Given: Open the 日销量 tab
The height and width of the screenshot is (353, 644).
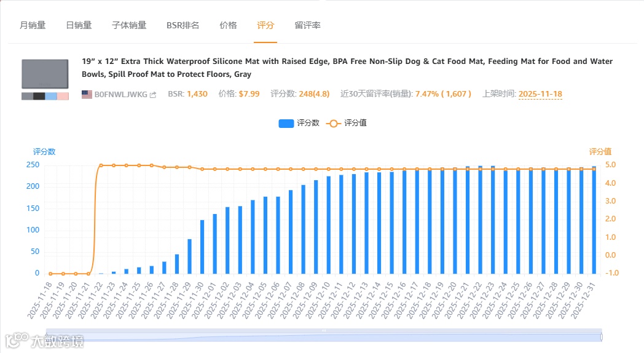Looking at the screenshot, I should pyautogui.click(x=79, y=25).
